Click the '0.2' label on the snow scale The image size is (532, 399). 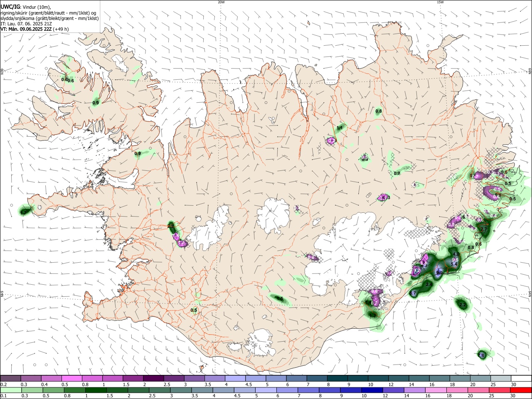tap(3, 384)
